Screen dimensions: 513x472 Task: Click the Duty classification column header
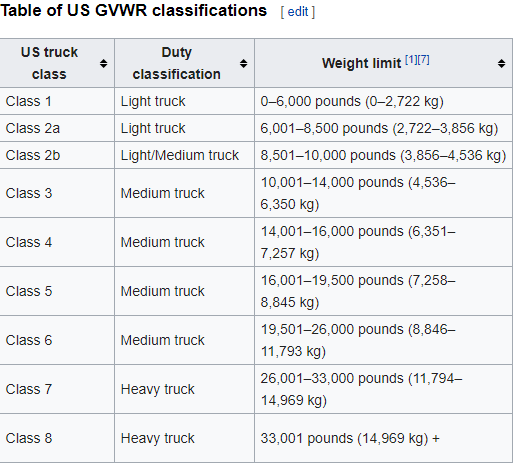[185, 63]
